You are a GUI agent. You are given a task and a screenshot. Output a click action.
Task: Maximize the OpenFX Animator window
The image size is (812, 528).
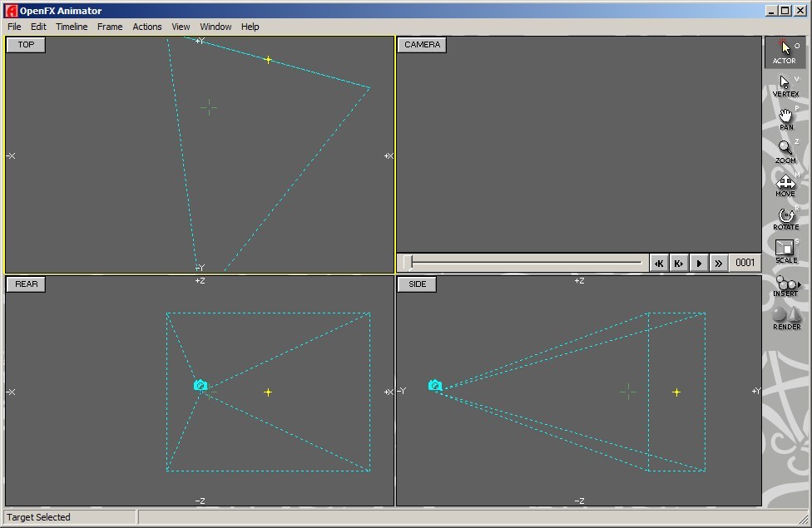click(785, 10)
